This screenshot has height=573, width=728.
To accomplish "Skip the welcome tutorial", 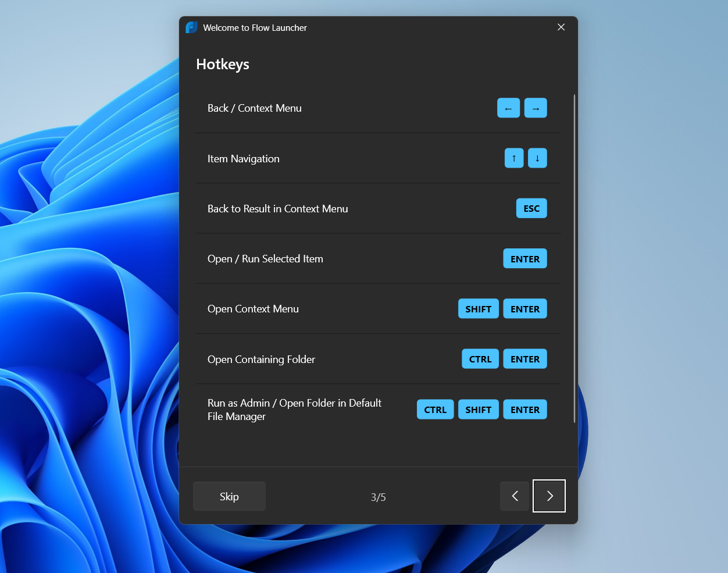I will coord(229,496).
